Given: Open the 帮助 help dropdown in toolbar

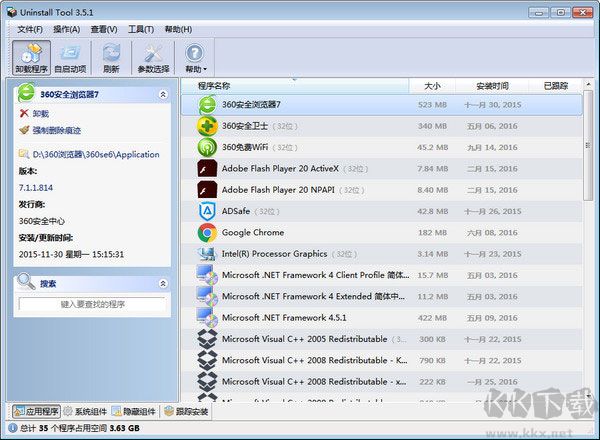Looking at the screenshot, I should click(x=195, y=58).
